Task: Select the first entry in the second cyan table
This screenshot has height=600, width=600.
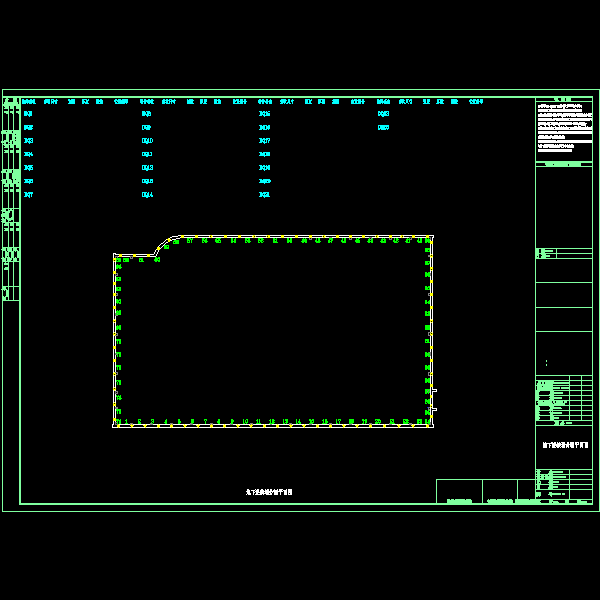Action: pyautogui.click(x=147, y=114)
